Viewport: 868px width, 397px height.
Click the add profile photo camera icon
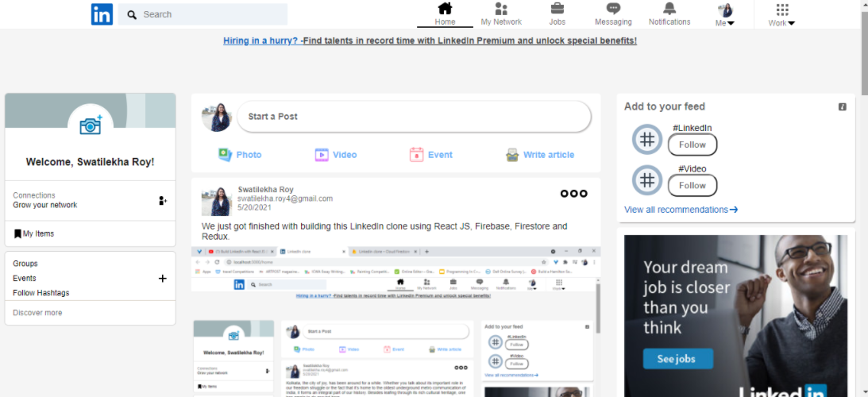[x=91, y=125]
